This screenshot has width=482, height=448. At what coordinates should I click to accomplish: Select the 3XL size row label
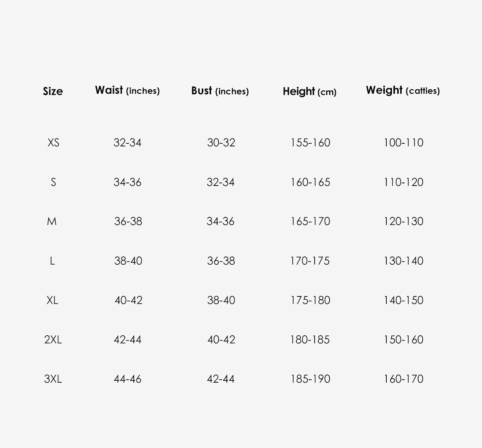tap(53, 379)
